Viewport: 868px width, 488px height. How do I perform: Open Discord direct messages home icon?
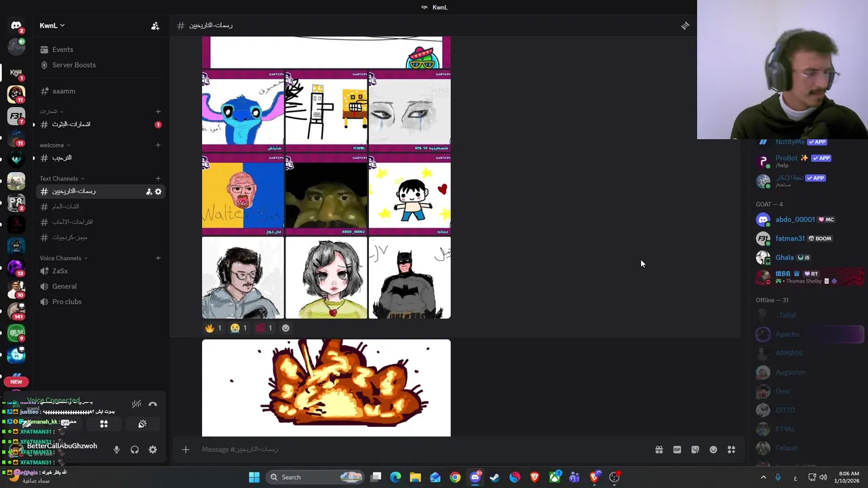coord(16,26)
